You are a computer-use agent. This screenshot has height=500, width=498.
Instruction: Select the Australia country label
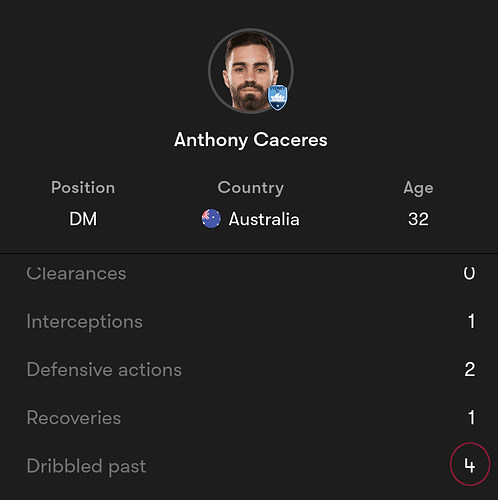coord(264,219)
